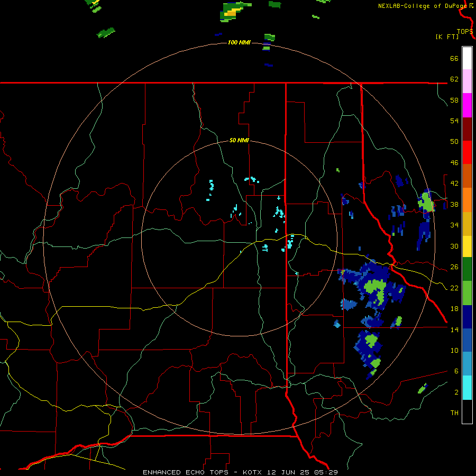
Task: Click the "58" legend value
Action: point(454,100)
